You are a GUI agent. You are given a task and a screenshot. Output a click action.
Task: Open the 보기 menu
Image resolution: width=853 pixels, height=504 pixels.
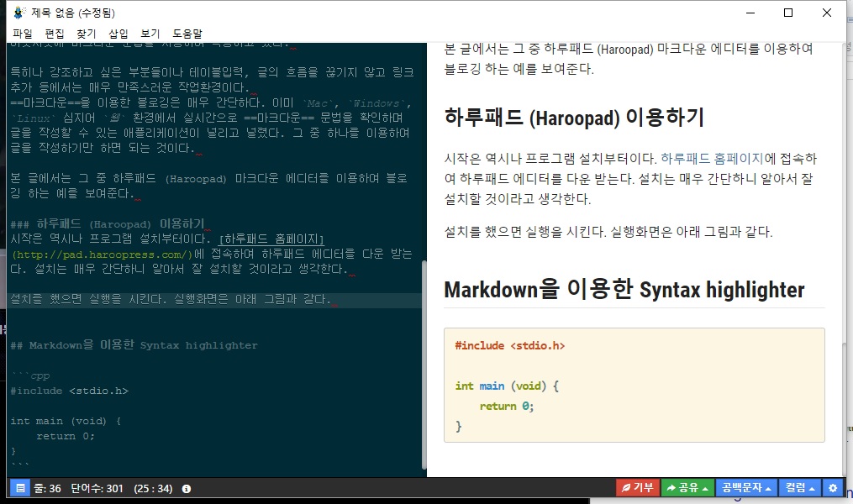tap(150, 34)
